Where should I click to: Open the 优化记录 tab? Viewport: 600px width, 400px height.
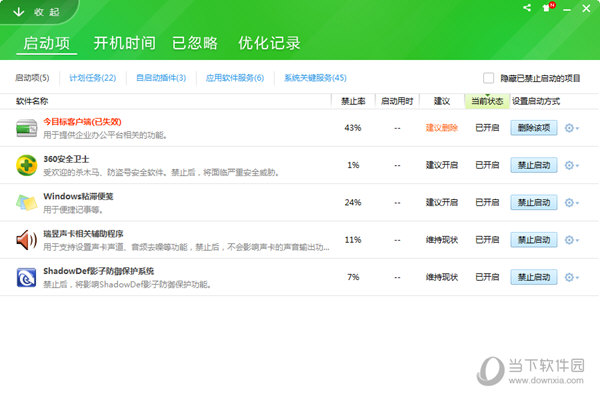(x=269, y=43)
